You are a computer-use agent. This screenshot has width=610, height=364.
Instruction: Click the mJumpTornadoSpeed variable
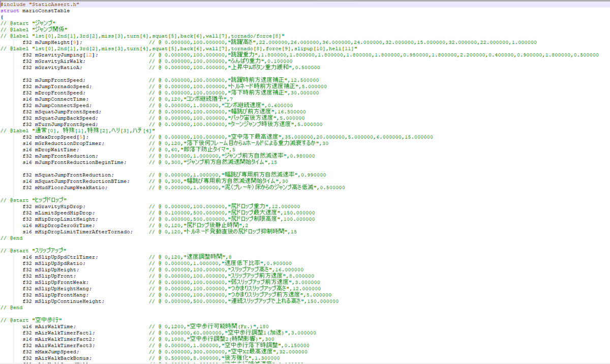click(62, 86)
